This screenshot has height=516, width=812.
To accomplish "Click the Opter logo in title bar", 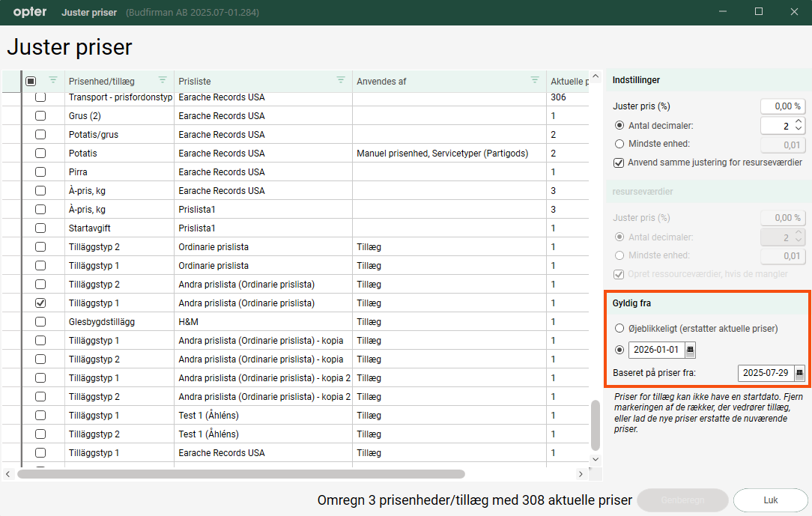I will click(30, 12).
